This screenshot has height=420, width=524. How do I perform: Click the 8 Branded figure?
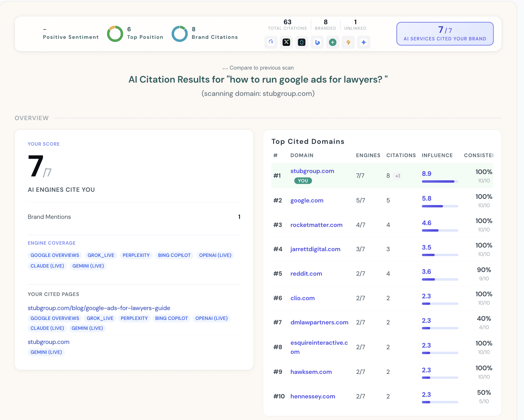[326, 22]
